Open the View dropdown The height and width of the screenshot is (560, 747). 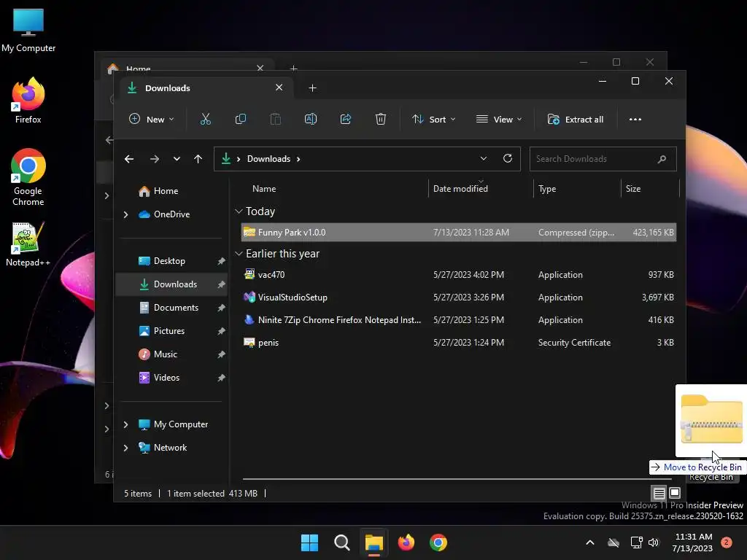[x=499, y=119]
